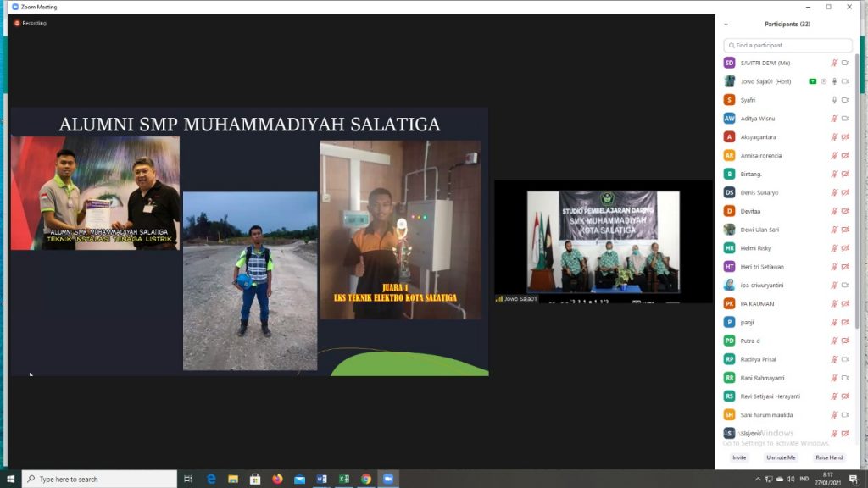The width and height of the screenshot is (868, 488).
Task: Click the SD avatar of SAVITRI DEWI
Action: pyautogui.click(x=730, y=63)
